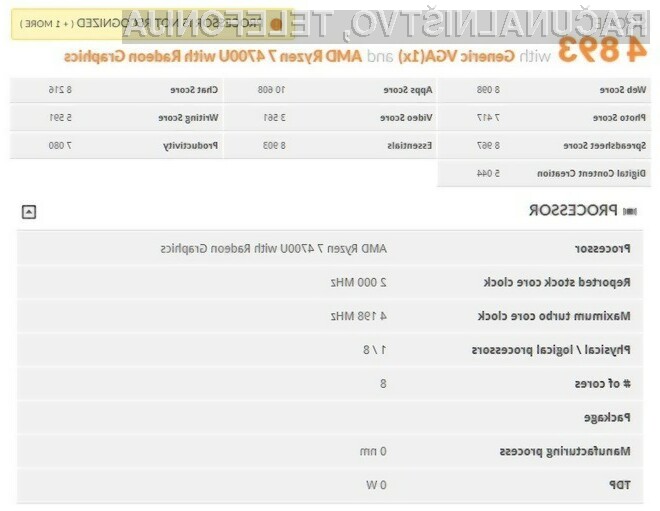660x511 pixels.
Task: Select the Web Score label
Action: coord(623,90)
